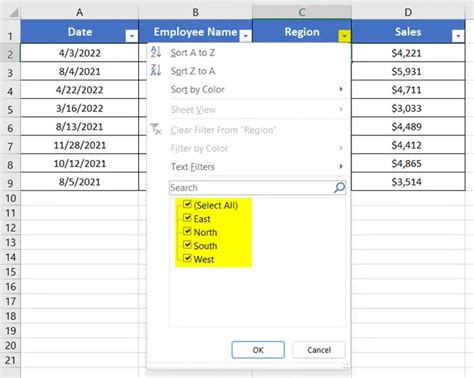
Task: Click the cell with date 10/12/2021
Action: [x=79, y=163]
